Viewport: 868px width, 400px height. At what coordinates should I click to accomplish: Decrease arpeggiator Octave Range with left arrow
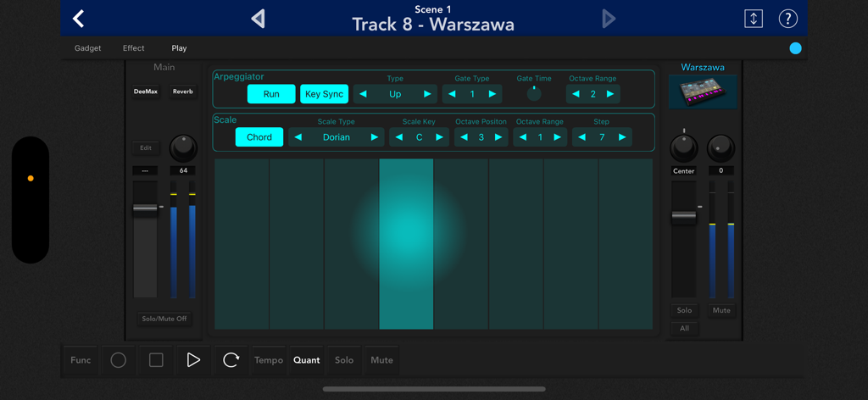[x=576, y=94]
